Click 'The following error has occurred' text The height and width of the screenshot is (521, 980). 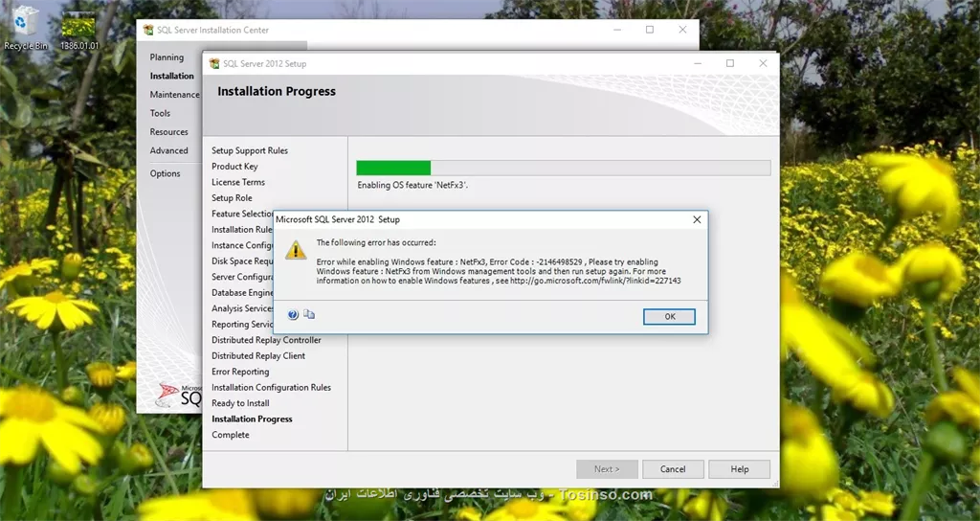(375, 242)
